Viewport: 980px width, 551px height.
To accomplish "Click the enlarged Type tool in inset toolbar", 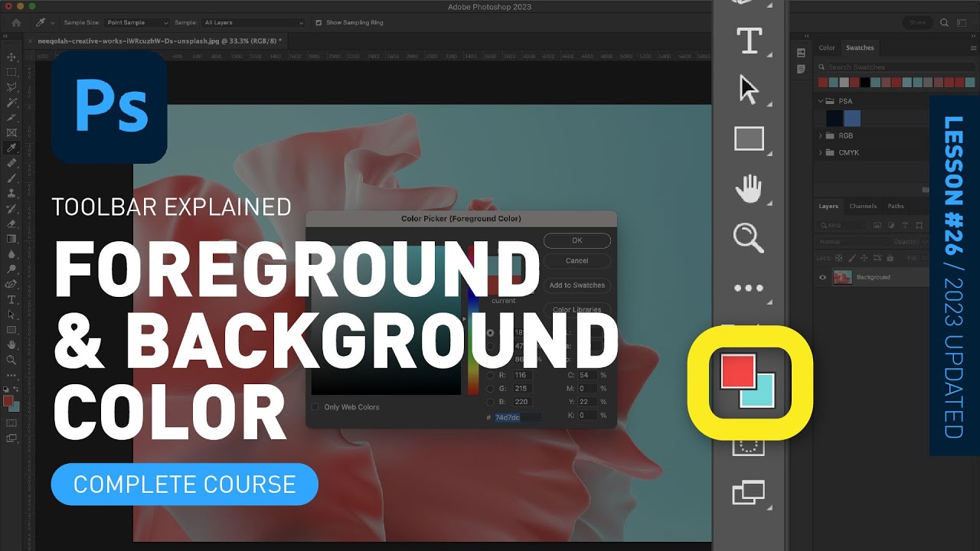I will point(749,41).
